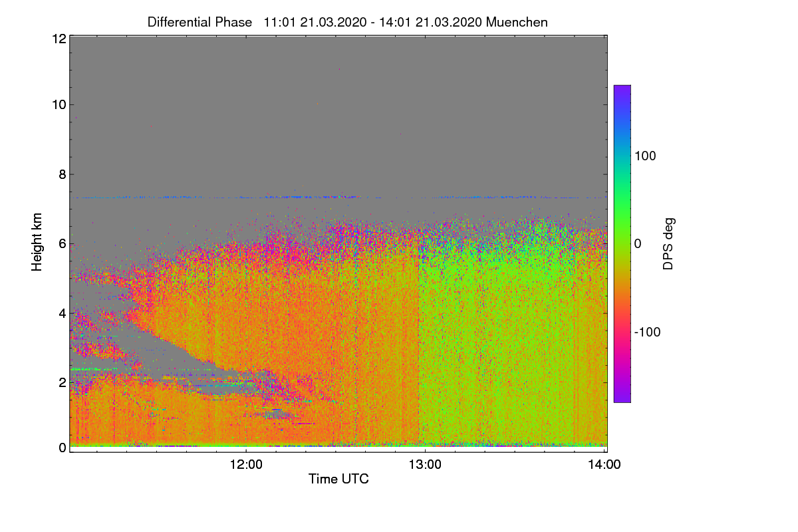Click the 13:00 time tick label
The width and height of the screenshot is (798, 532).
coord(426,465)
